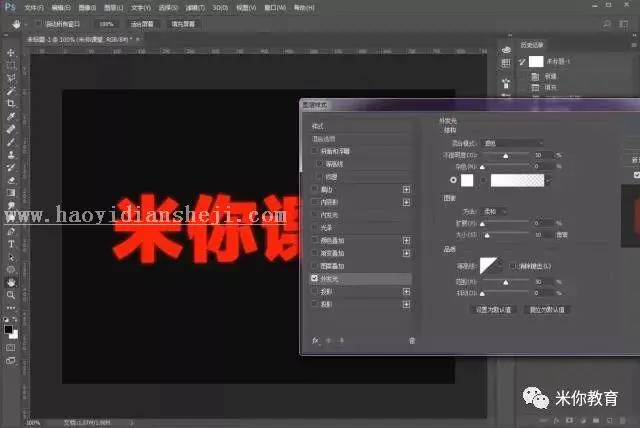Click the Hand tool preset icon in options bar
The width and height of the screenshot is (640, 428).
coord(16,24)
